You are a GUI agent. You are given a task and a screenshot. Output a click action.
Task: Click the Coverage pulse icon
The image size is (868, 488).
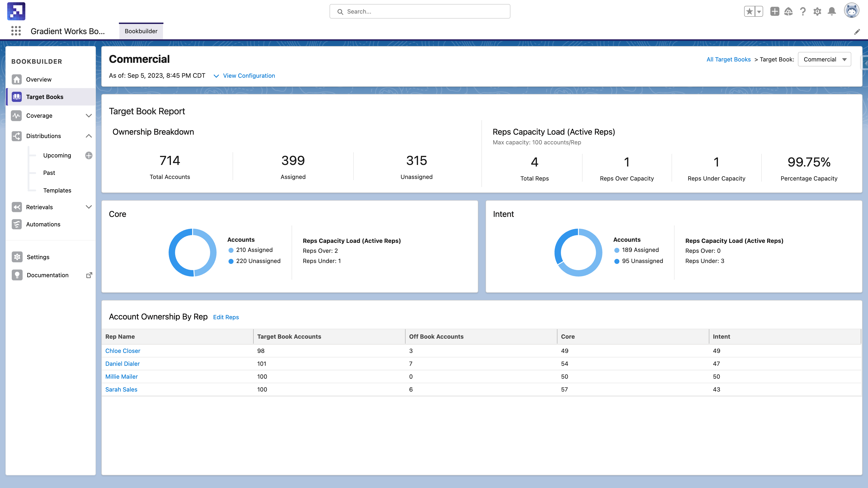click(x=17, y=115)
